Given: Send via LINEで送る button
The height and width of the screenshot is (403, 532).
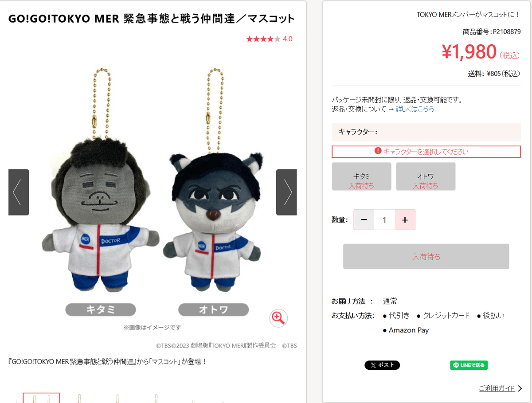Looking at the screenshot, I should coord(469,365).
